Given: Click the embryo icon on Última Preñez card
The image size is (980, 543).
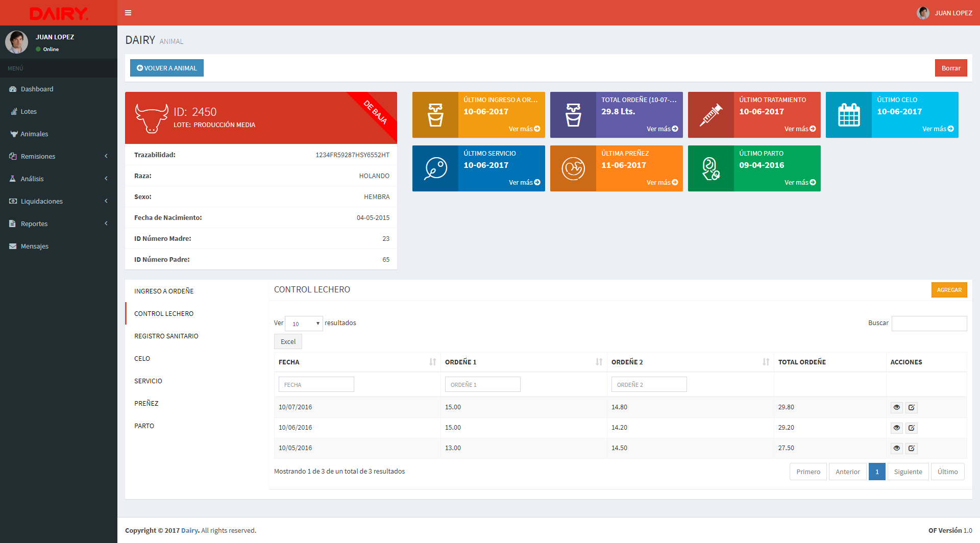Looking at the screenshot, I should tap(573, 168).
